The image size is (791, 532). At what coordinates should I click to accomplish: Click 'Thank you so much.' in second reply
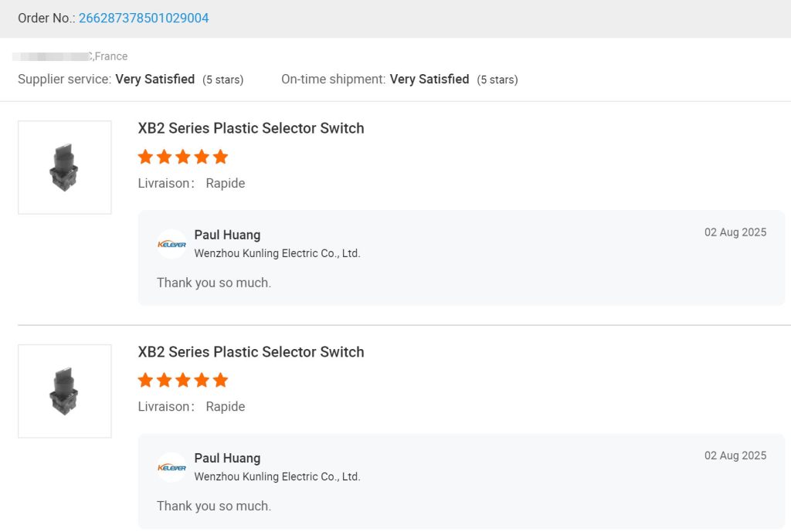pos(213,506)
